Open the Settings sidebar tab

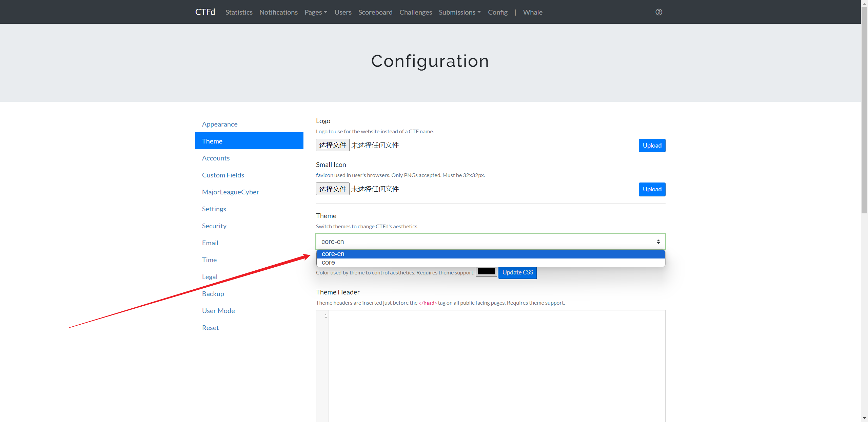coord(249,209)
